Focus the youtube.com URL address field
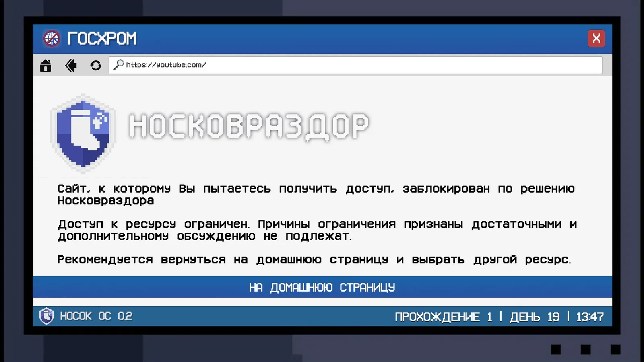The height and width of the screenshot is (362, 644). [x=355, y=65]
